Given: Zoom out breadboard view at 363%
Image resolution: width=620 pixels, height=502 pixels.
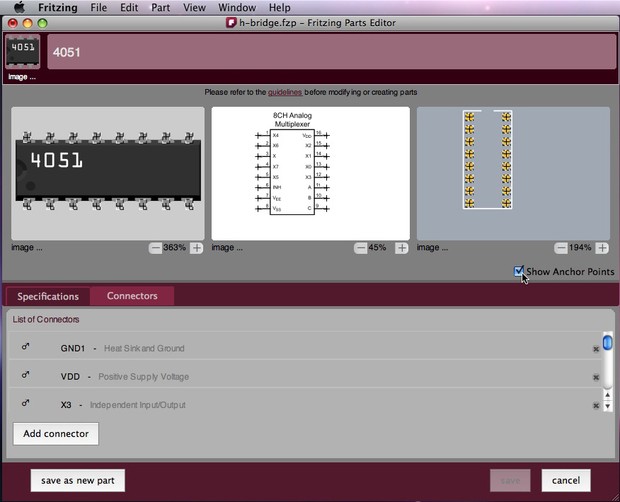Looking at the screenshot, I should coord(155,248).
